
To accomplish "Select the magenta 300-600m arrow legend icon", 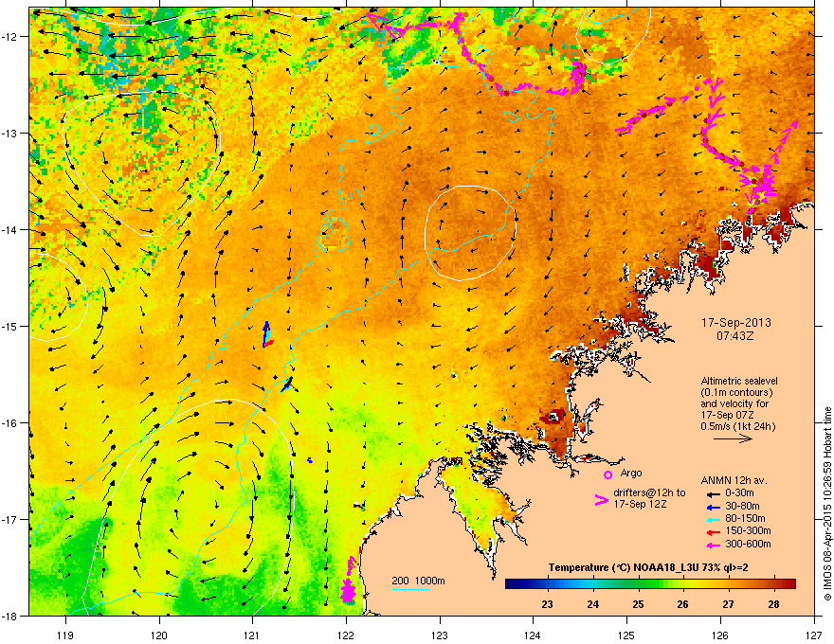I will point(713,545).
